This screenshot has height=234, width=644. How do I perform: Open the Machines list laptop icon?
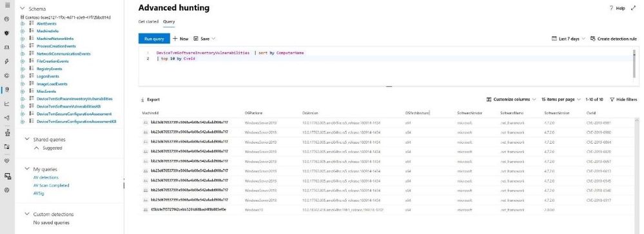point(7,47)
